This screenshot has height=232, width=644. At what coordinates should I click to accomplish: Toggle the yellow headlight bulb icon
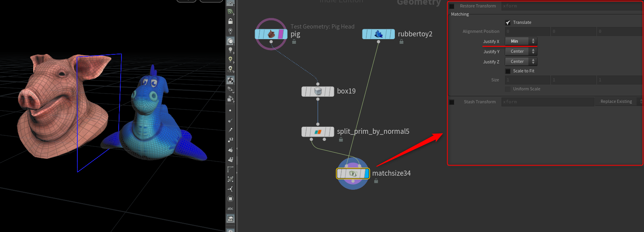(230, 59)
